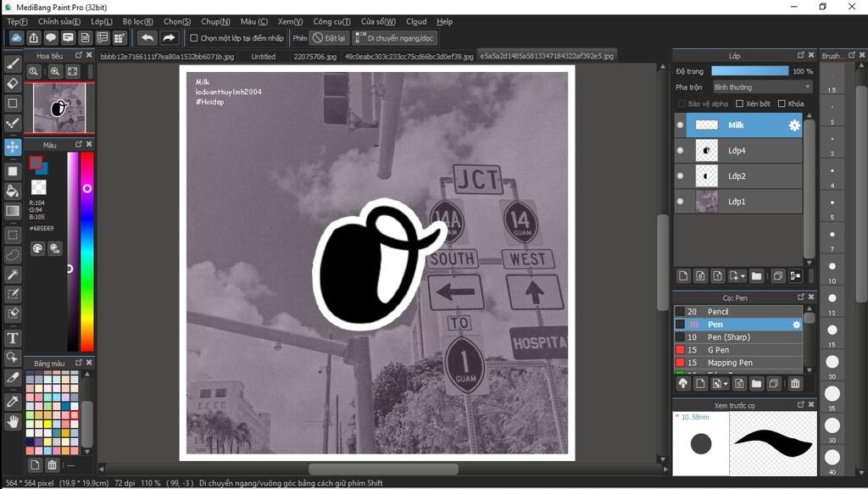Detach the Lớp panel via float icon
The height and width of the screenshot is (489, 868).
(800, 55)
